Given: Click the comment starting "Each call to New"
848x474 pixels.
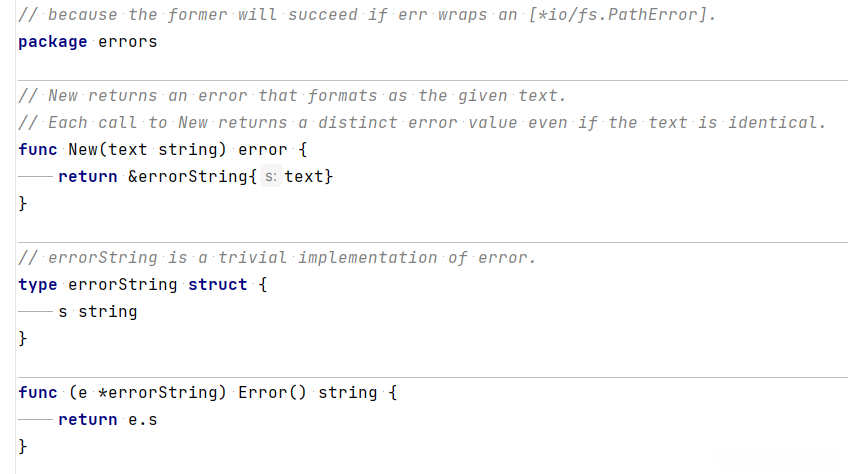Looking at the screenshot, I should point(422,123).
